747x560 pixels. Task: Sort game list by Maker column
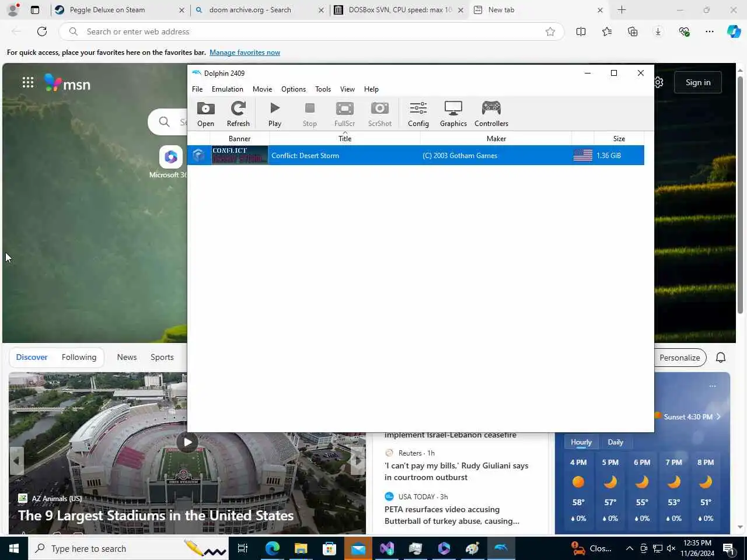[x=496, y=138]
